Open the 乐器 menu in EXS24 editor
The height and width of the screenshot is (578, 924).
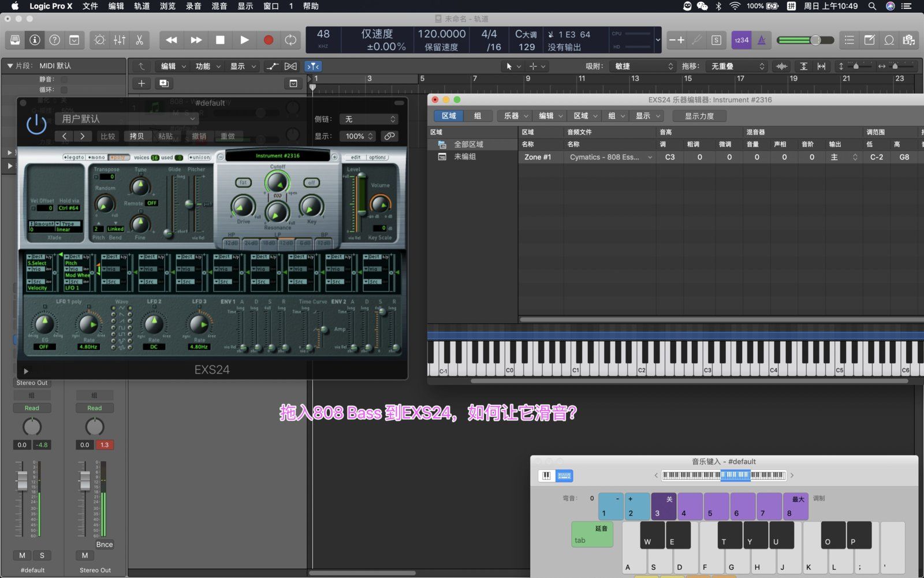(x=515, y=116)
